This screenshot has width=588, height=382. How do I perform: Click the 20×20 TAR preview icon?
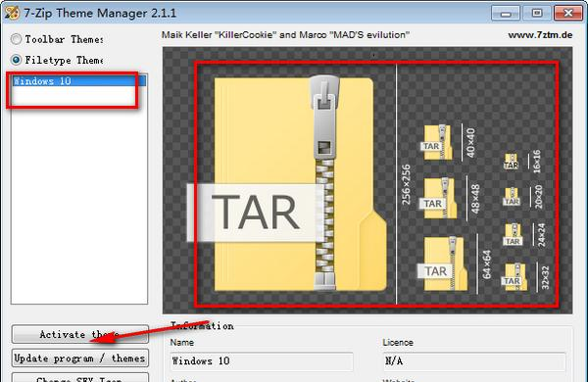pyautogui.click(x=512, y=197)
